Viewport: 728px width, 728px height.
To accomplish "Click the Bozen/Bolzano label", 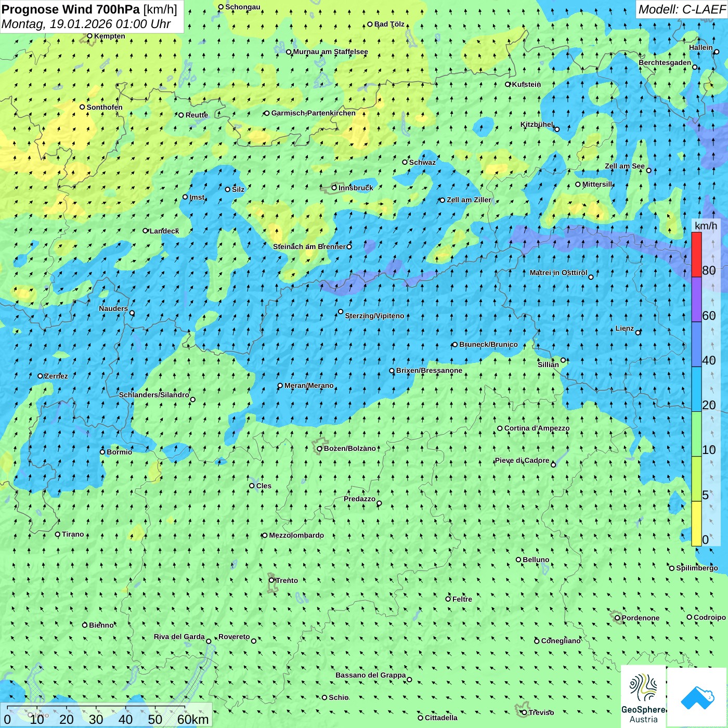I will click(349, 448).
